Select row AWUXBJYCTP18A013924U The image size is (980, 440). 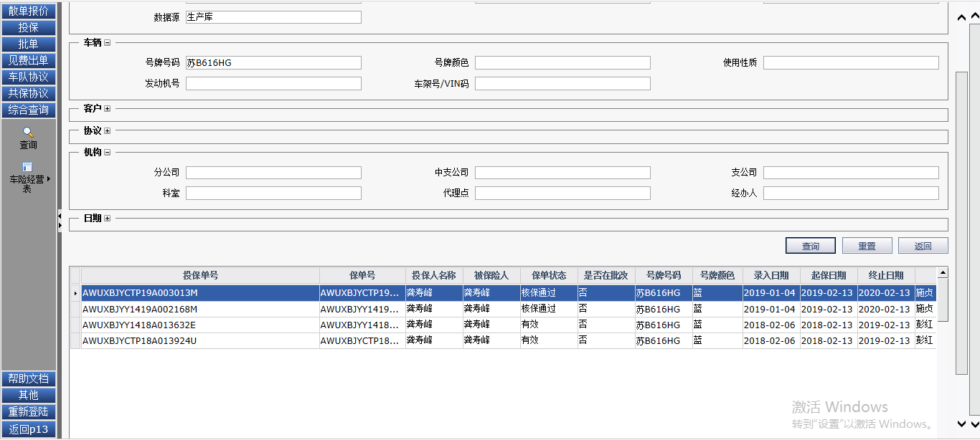point(503,340)
